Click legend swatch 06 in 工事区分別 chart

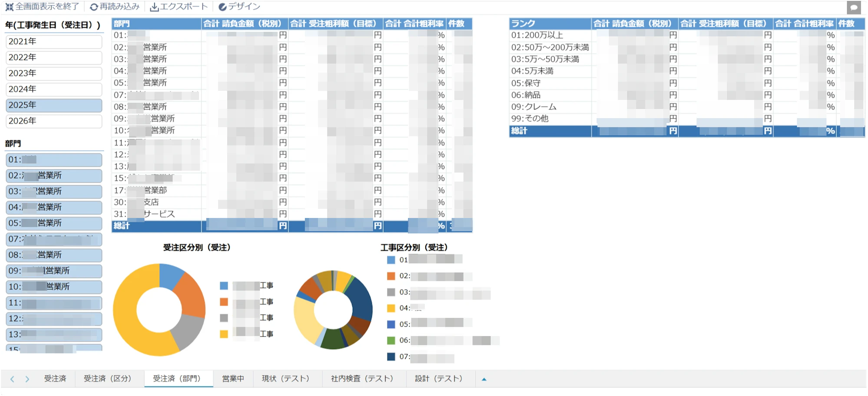point(391,340)
